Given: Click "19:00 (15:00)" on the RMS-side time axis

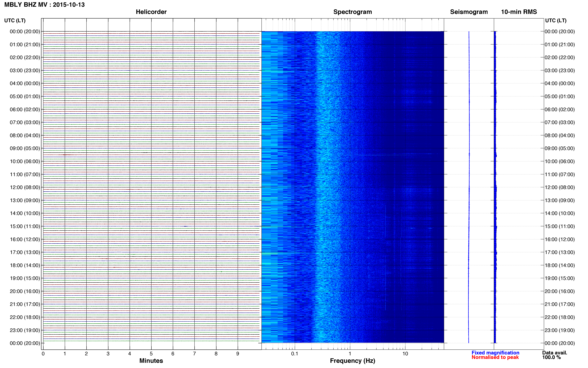Looking at the screenshot, I should pos(560,278).
